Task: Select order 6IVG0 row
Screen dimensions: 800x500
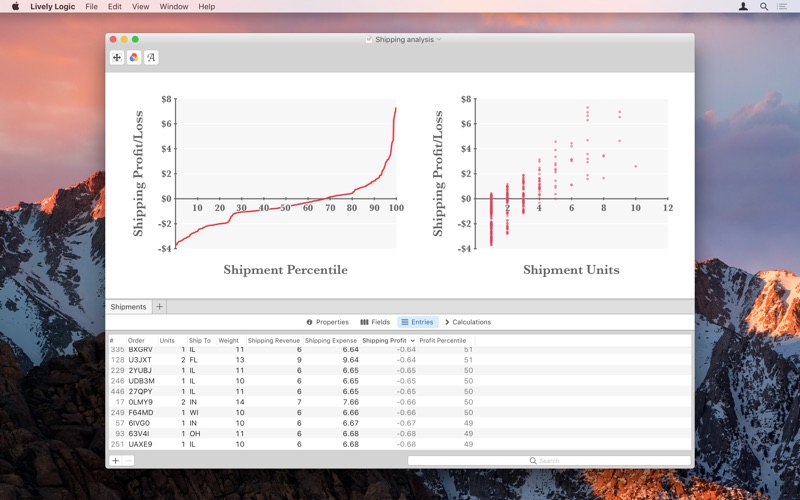Action: 400,423
